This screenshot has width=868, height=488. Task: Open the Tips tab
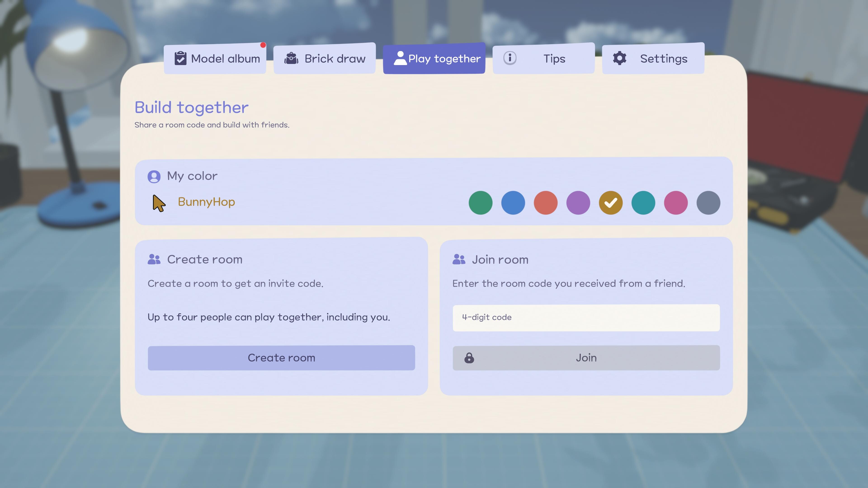(x=543, y=59)
